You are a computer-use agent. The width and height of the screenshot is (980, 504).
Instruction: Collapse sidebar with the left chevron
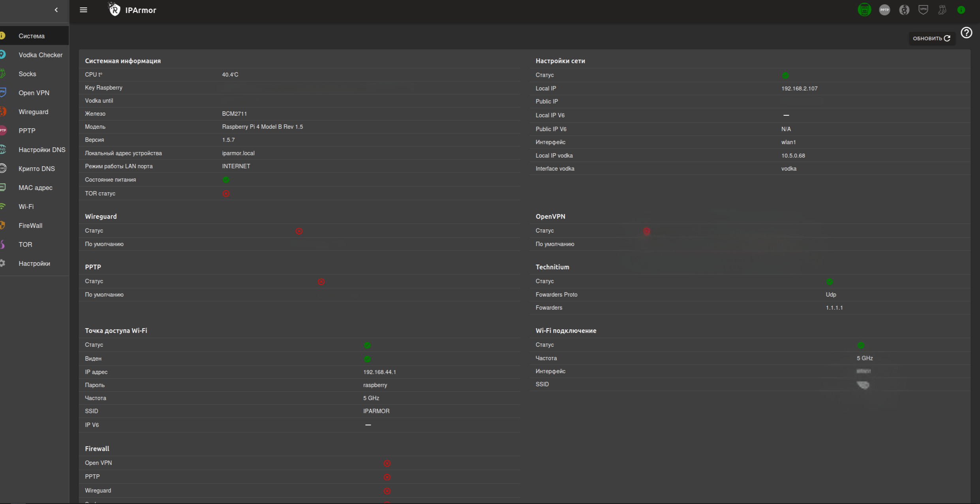click(x=56, y=10)
